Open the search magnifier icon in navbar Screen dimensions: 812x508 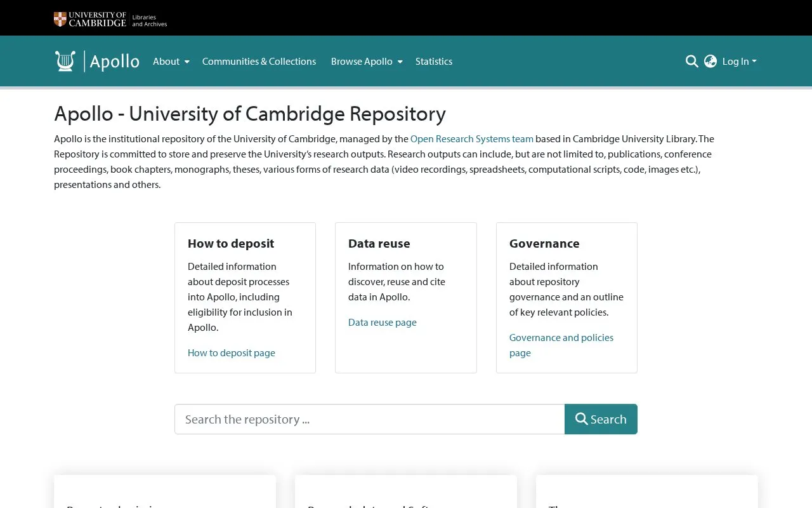coord(692,61)
